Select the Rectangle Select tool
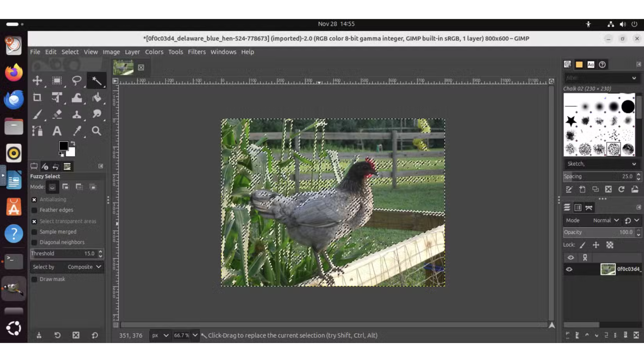The width and height of the screenshot is (644, 362). pos(57,80)
